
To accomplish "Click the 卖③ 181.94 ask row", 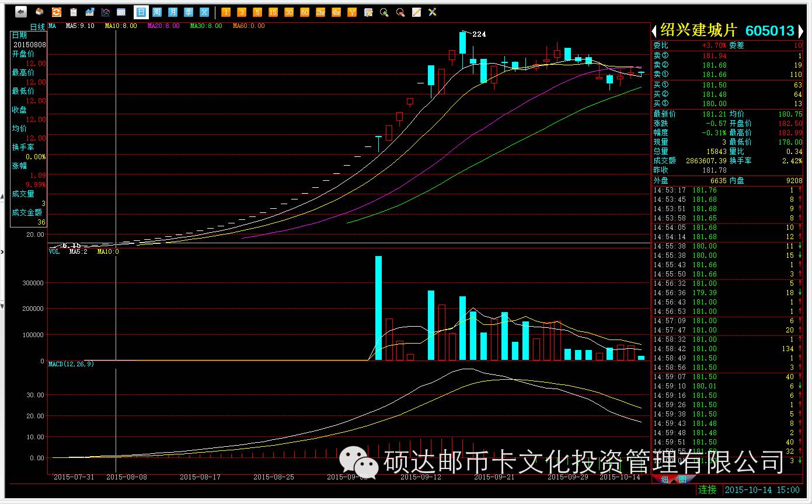I will [727, 56].
